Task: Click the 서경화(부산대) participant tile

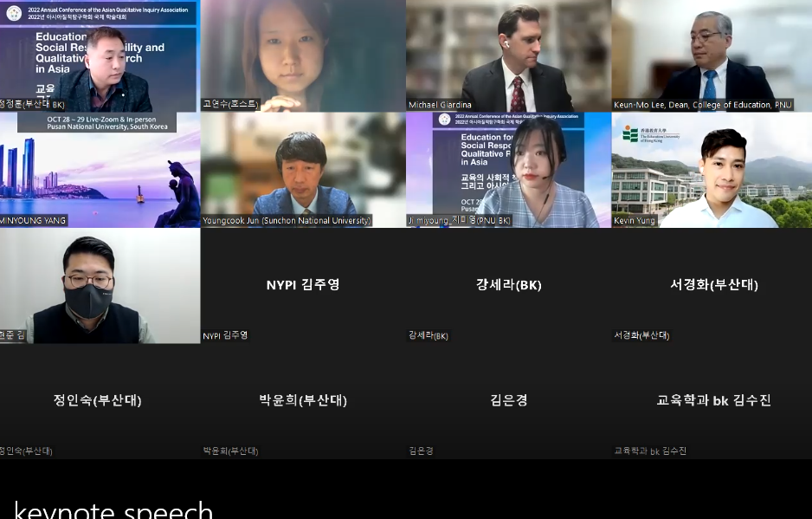Action: coord(712,286)
